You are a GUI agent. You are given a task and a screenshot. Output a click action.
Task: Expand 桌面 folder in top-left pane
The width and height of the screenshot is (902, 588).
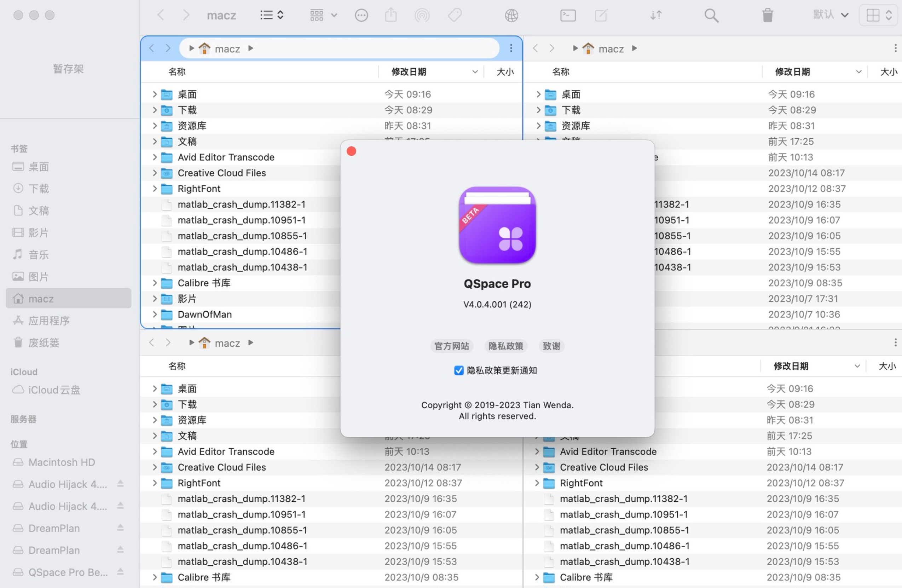tap(155, 94)
